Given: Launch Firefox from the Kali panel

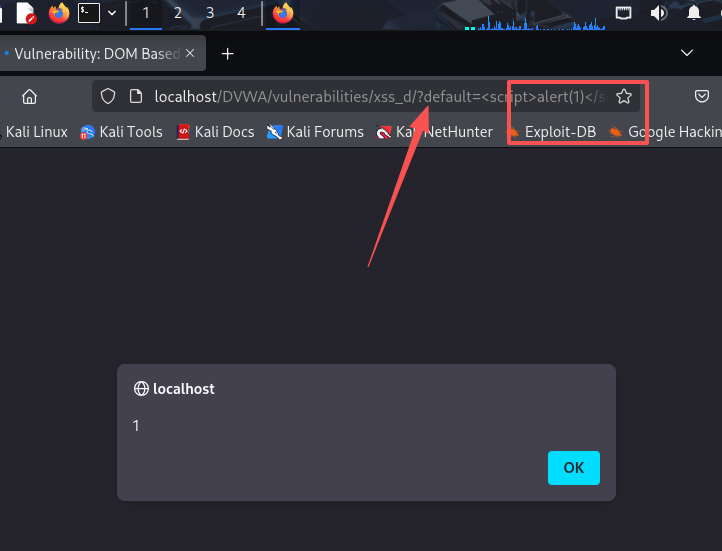Looking at the screenshot, I should pos(59,13).
